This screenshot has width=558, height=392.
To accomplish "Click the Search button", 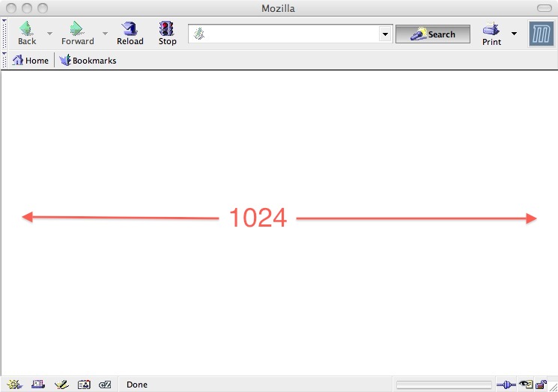I will click(x=433, y=34).
